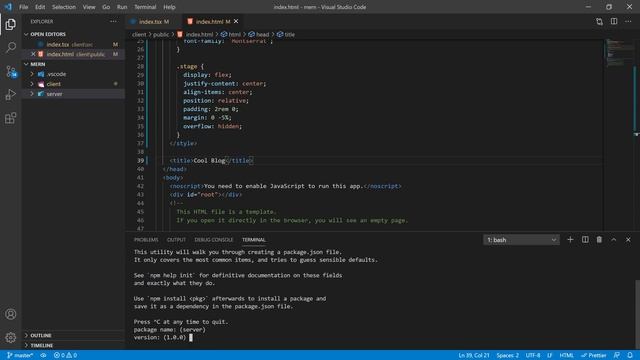Open the Edit menu
This screenshot has height=360, width=640.
40,7
